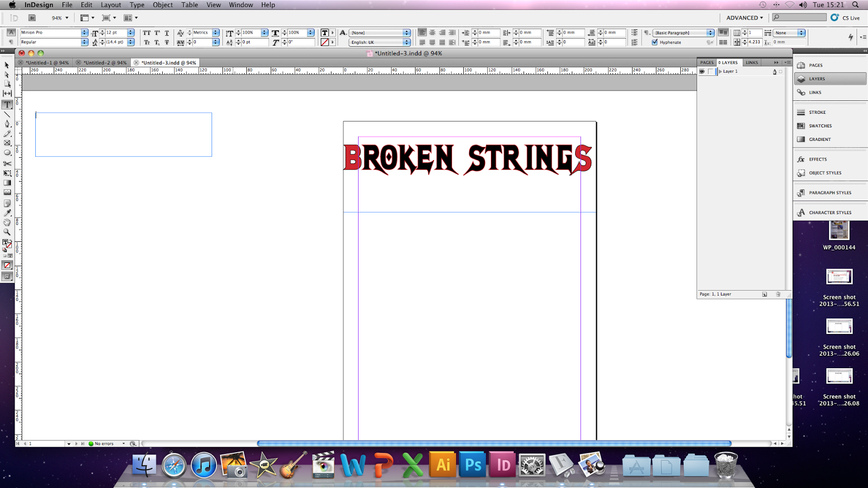Open the Object menu
Image resolution: width=868 pixels, height=488 pixels.
pos(162,5)
